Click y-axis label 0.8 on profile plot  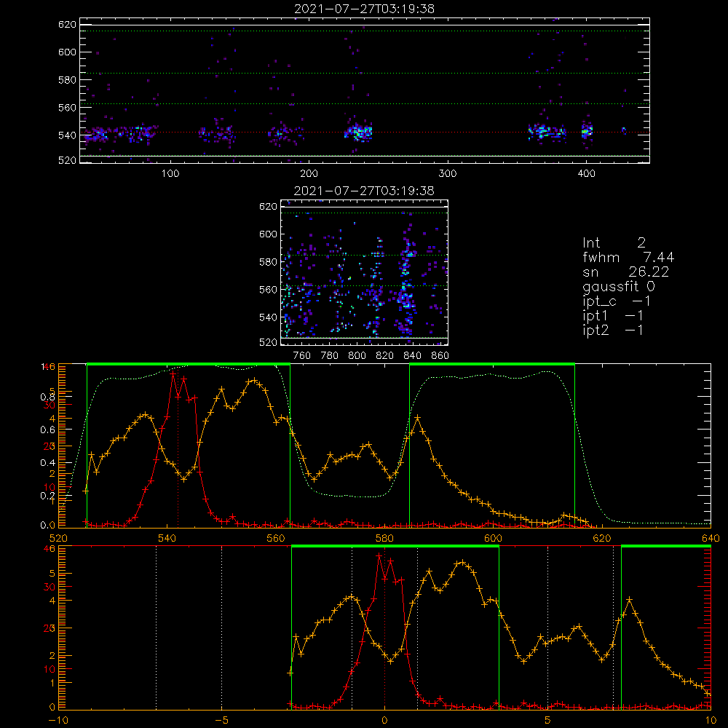click(x=47, y=397)
